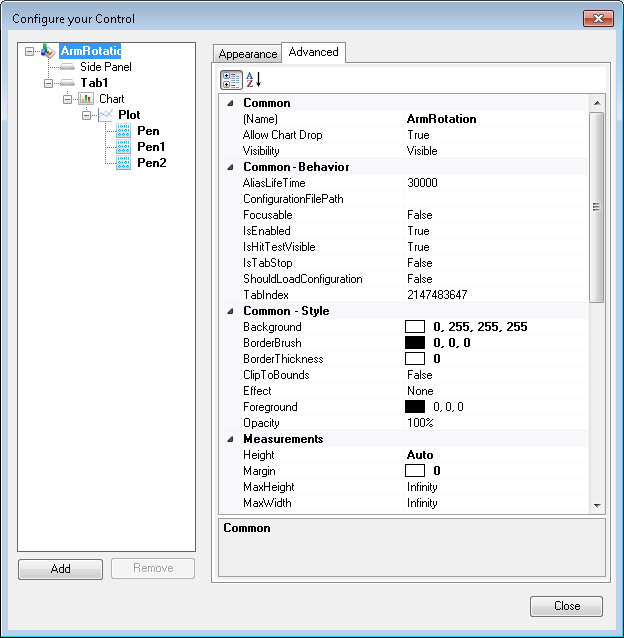This screenshot has width=624, height=638.
Task: Click the Close button at bottom right
Action: click(567, 606)
